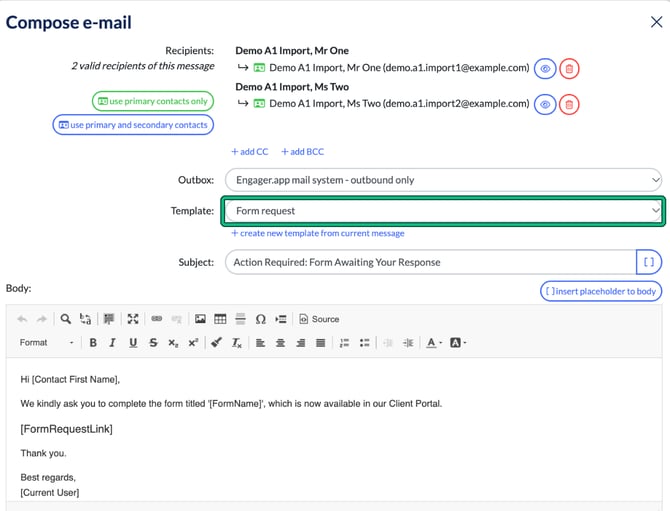Click insert placeholder to body button
Image resolution: width=670 pixels, height=511 pixels.
(601, 291)
